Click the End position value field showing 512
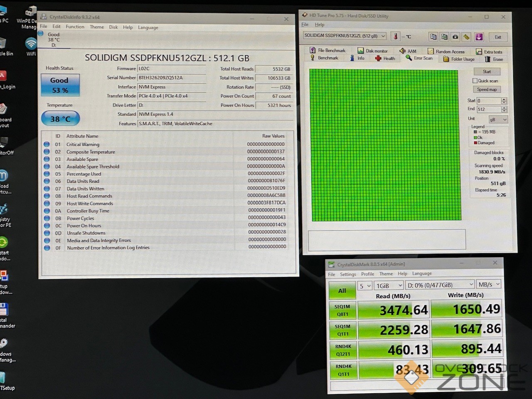Screen dimensions: 532x399 [x=489, y=109]
